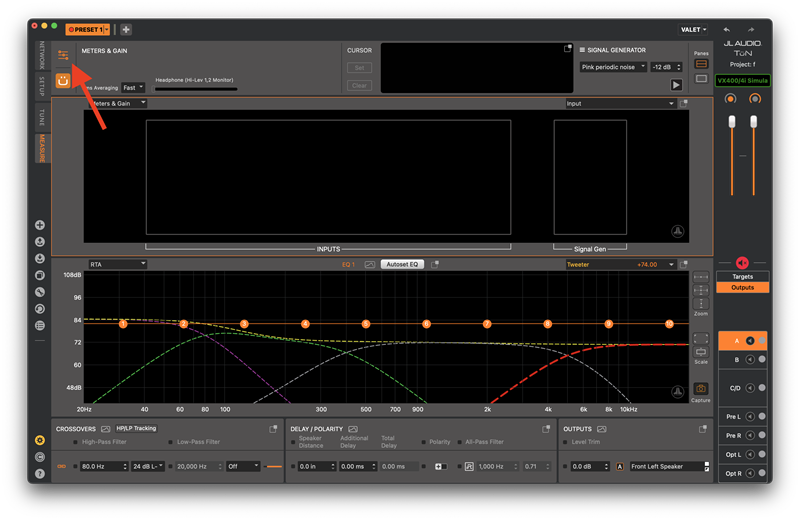Select EQ band 1 node

click(123, 324)
